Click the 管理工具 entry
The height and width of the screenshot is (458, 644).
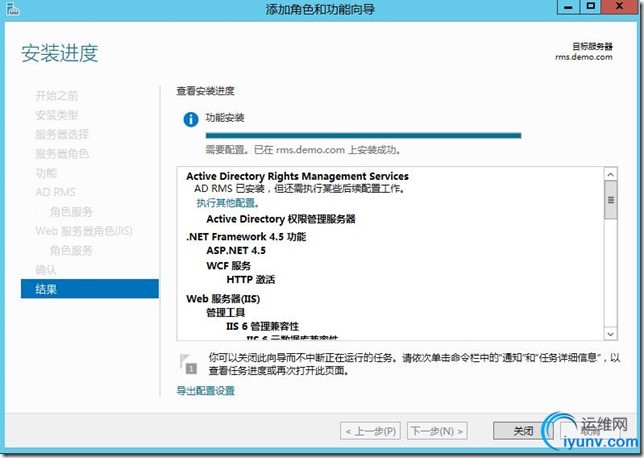click(x=225, y=312)
